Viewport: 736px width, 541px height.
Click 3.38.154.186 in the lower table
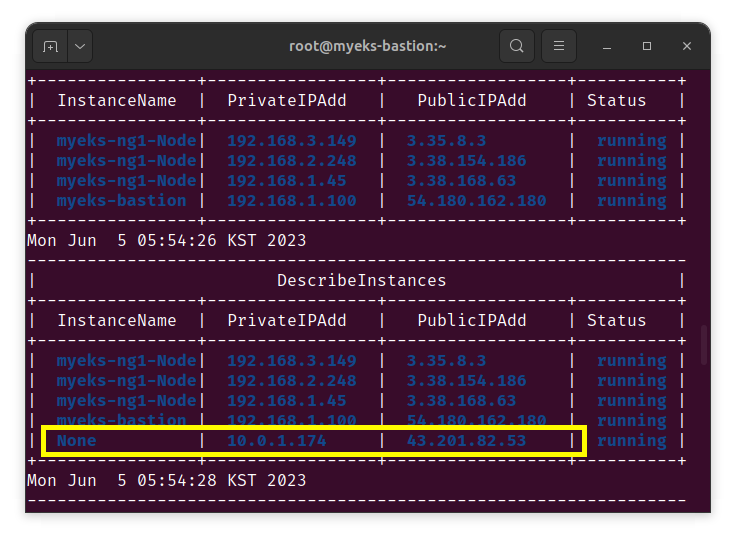[466, 381]
